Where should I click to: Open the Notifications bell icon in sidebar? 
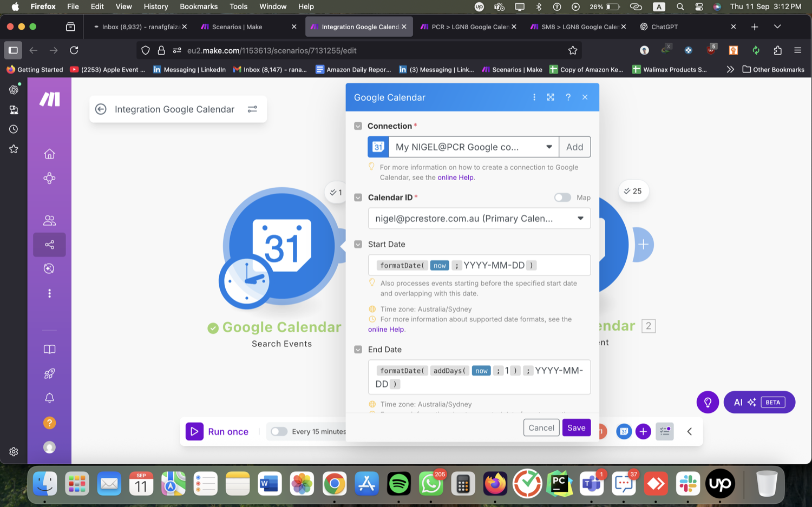49,398
